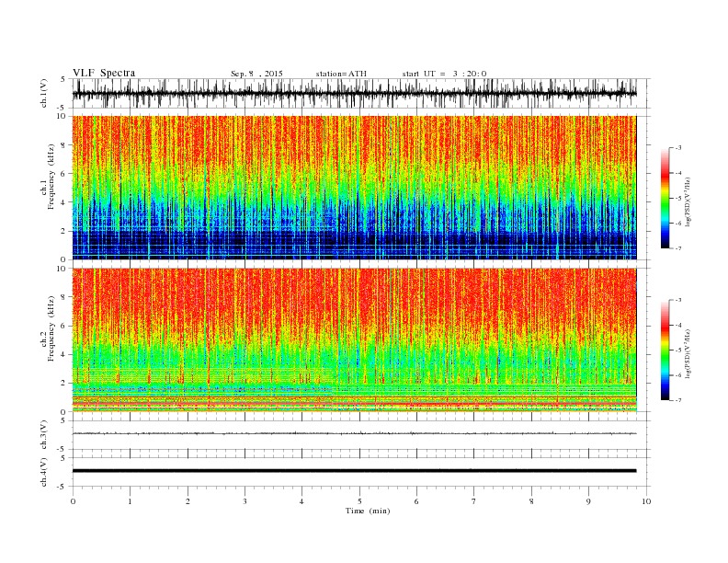Screen dimensions: 728x563
Task: Click the '6' kHz tick on ch.2 spectrogram
Action: point(64,326)
